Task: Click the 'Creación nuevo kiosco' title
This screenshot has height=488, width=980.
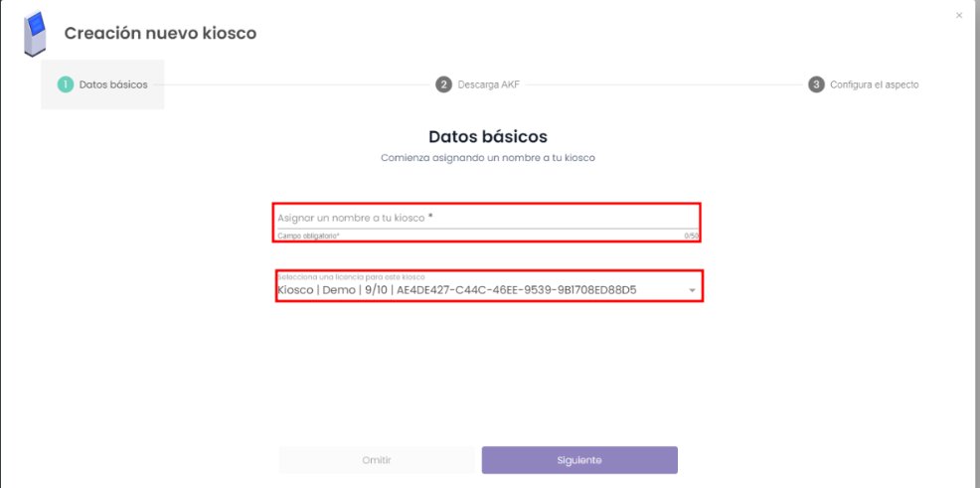Action: [160, 34]
